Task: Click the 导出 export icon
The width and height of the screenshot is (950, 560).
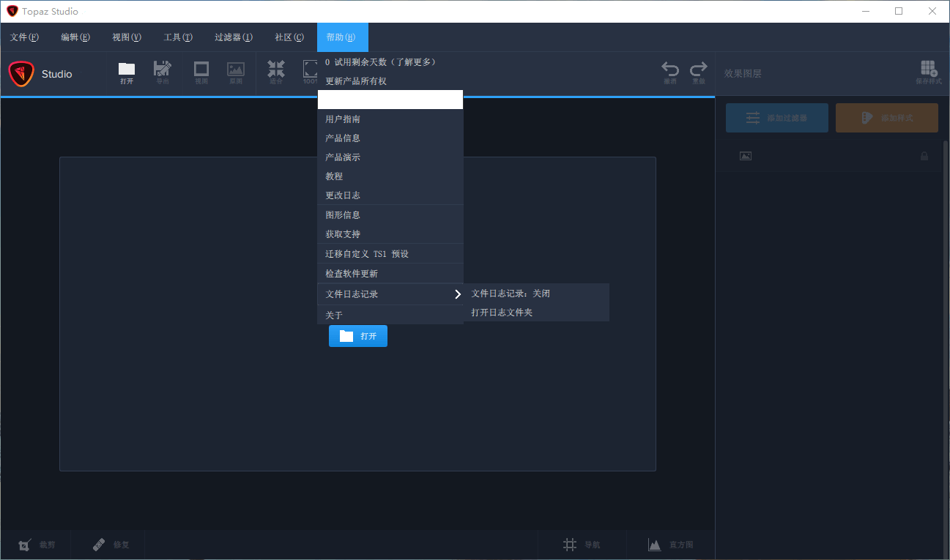Action: (162, 70)
